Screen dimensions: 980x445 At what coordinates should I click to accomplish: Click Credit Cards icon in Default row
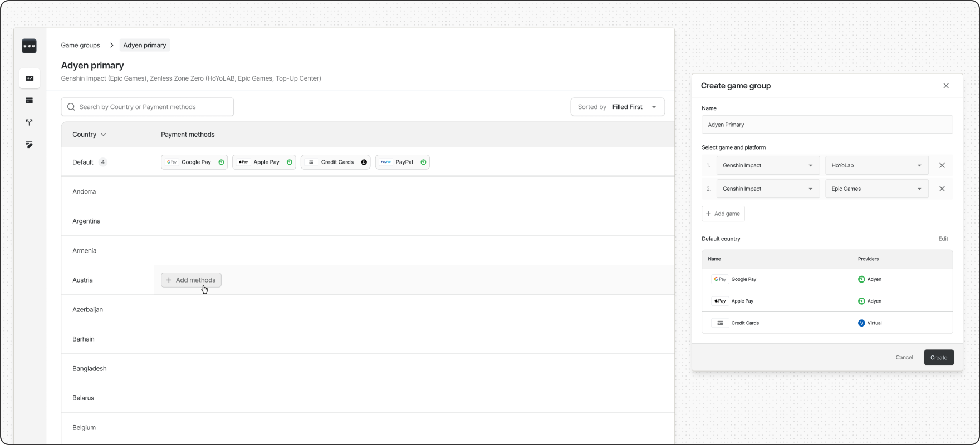(x=311, y=162)
